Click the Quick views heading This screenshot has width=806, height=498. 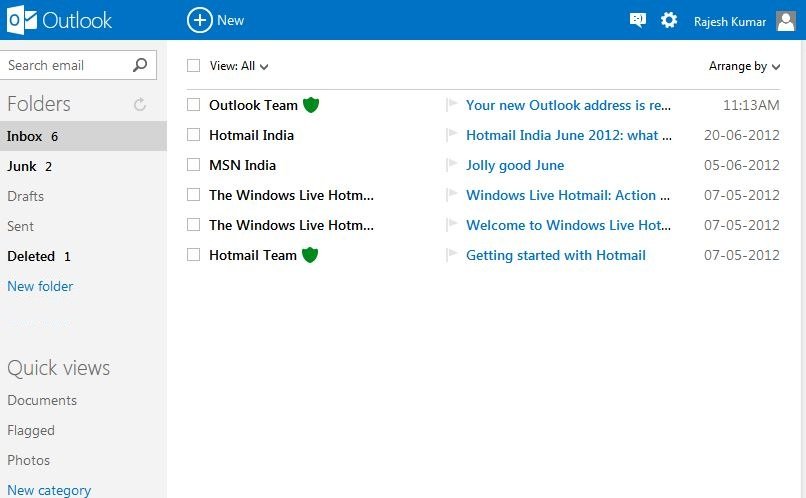[59, 368]
